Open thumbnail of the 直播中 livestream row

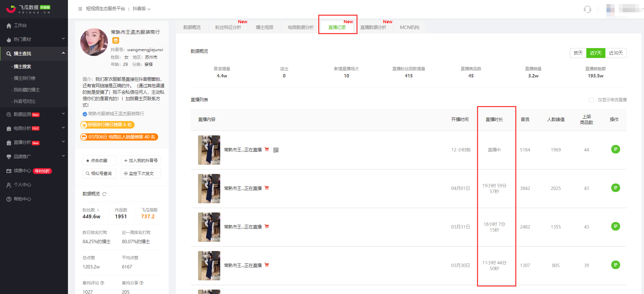coord(209,150)
